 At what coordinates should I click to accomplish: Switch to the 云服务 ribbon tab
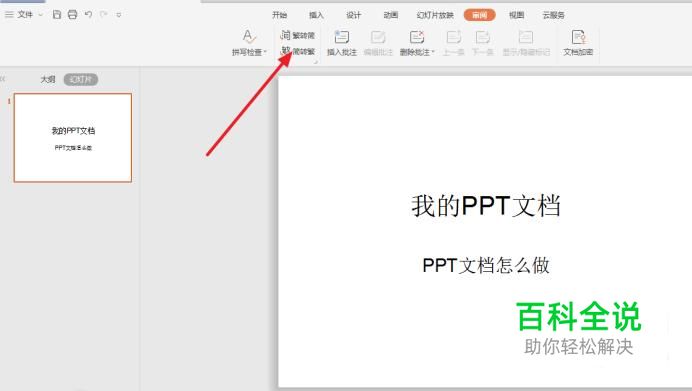click(x=553, y=15)
